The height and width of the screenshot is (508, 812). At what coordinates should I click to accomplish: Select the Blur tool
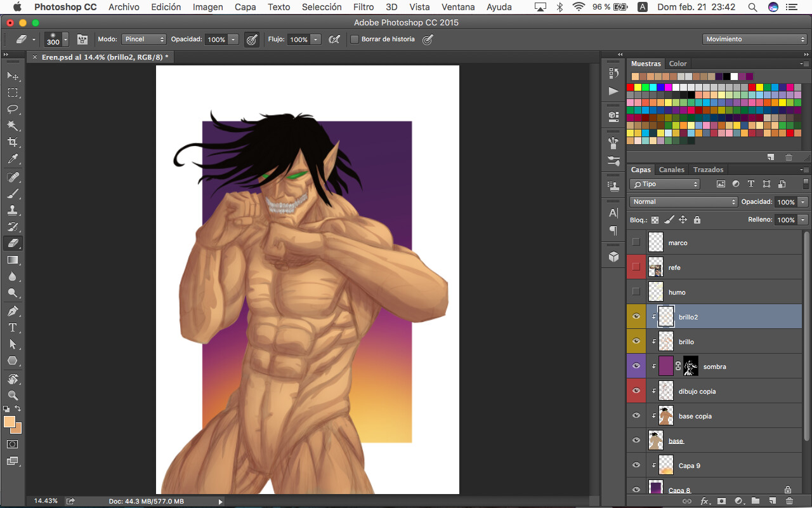(13, 277)
